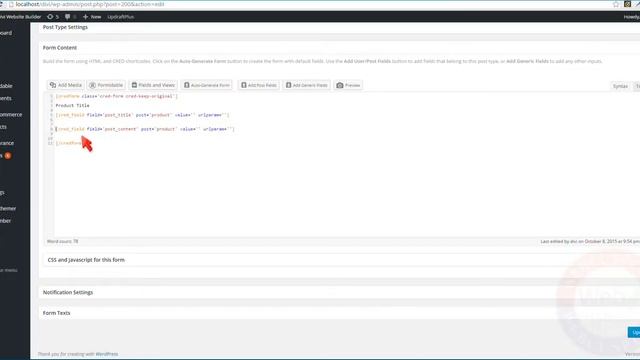
Task: Click the browser address bar URL
Action: (90, 4)
